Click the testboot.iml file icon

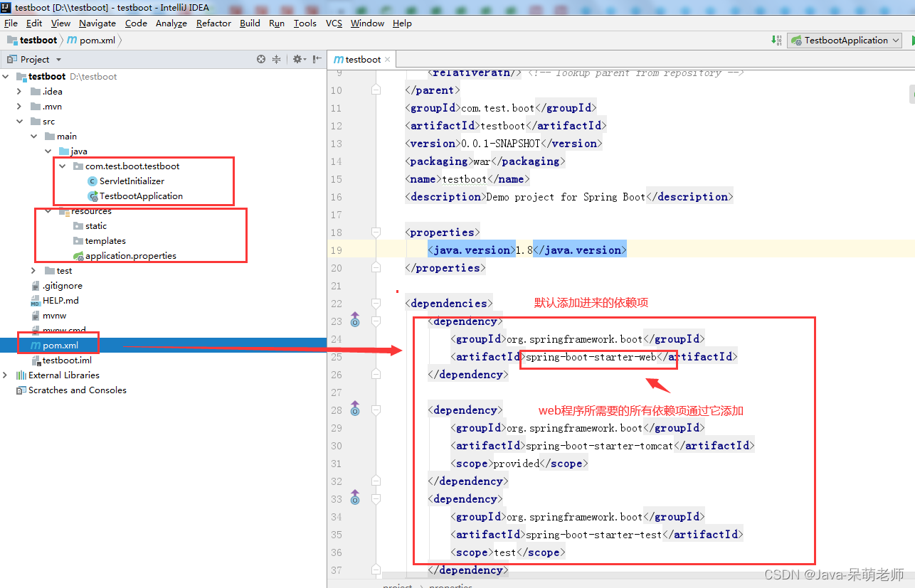point(36,360)
